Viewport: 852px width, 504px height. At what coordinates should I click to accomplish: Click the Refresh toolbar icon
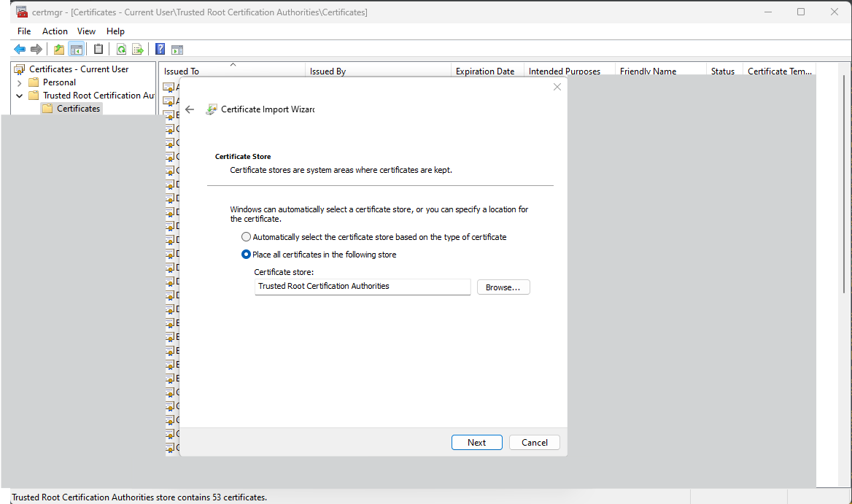(x=121, y=50)
